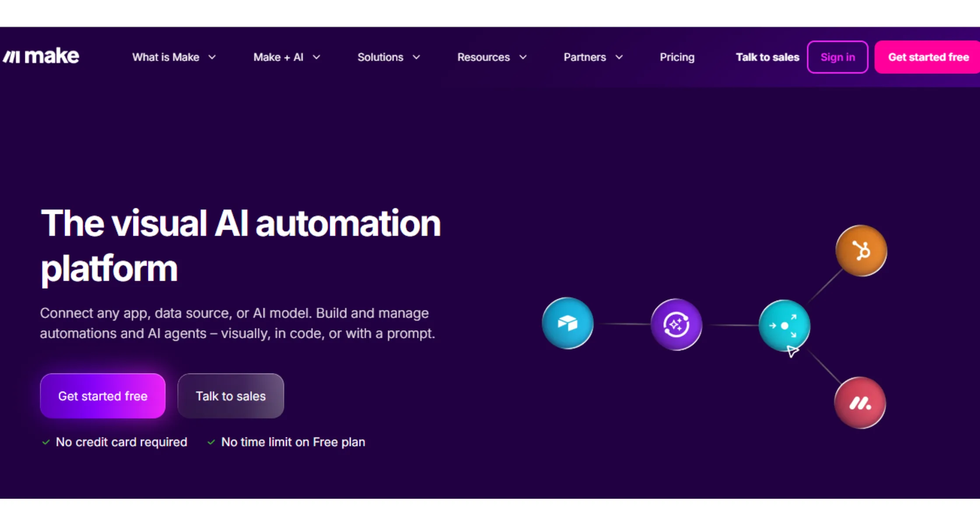The height and width of the screenshot is (525, 980).
Task: Open the Resources menu
Action: [483, 57]
